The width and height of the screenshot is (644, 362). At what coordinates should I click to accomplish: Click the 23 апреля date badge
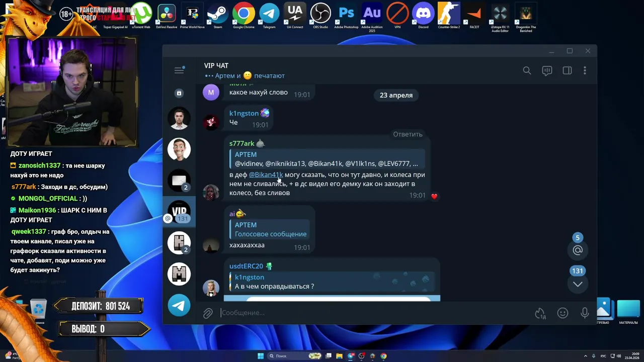396,95
